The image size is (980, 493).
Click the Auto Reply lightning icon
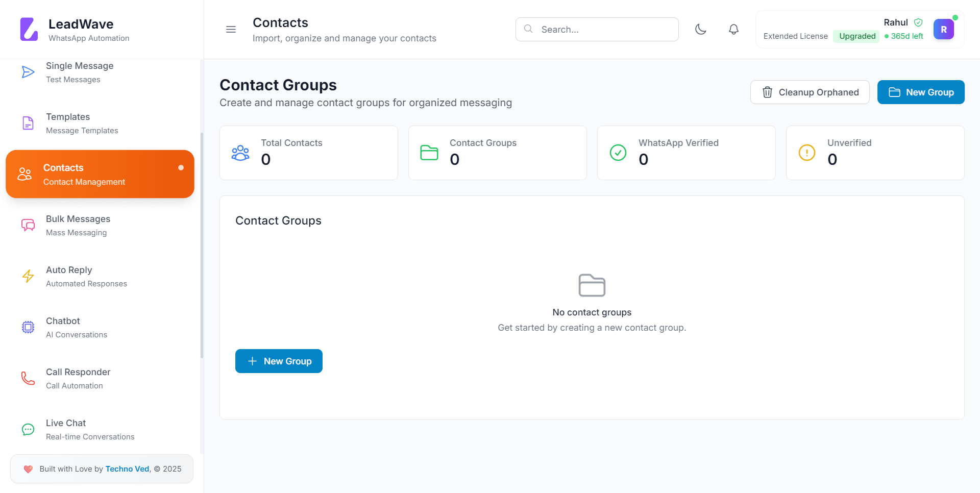point(28,276)
